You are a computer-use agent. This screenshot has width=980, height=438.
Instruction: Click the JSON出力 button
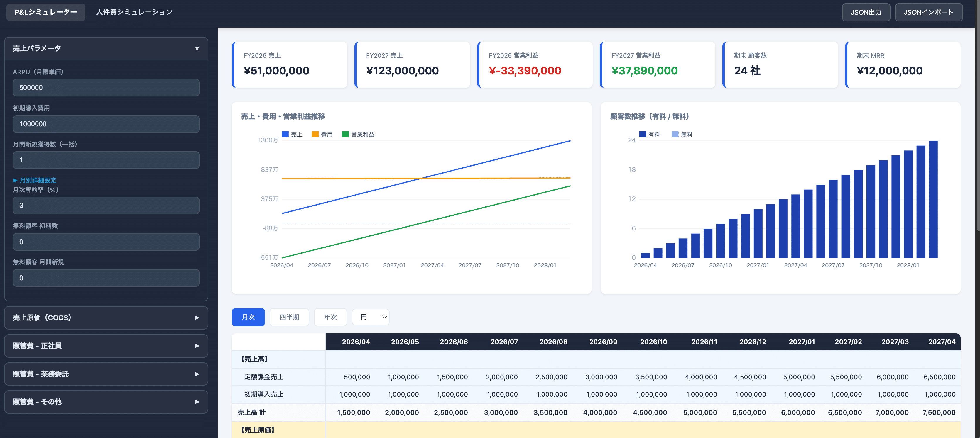(866, 12)
